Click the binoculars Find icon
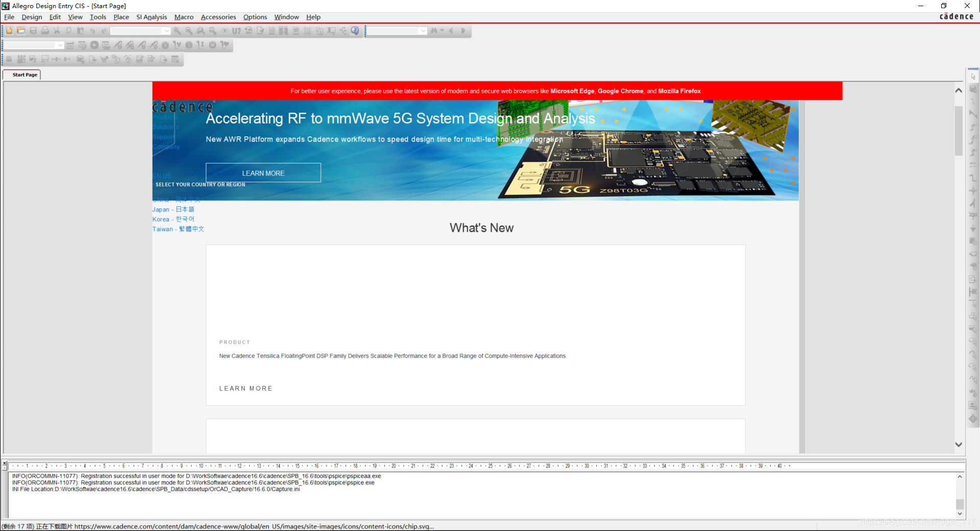The width and height of the screenshot is (980, 531). click(x=434, y=31)
